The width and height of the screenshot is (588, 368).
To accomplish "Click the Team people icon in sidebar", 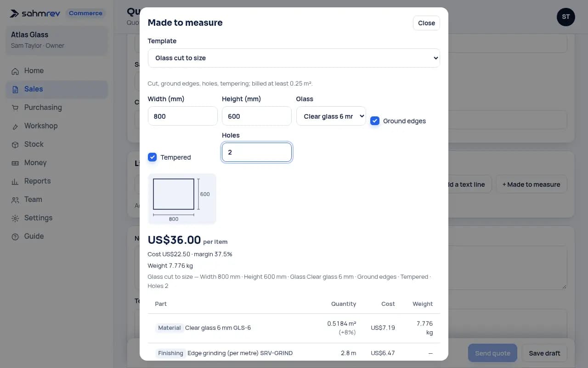I will click(x=15, y=200).
